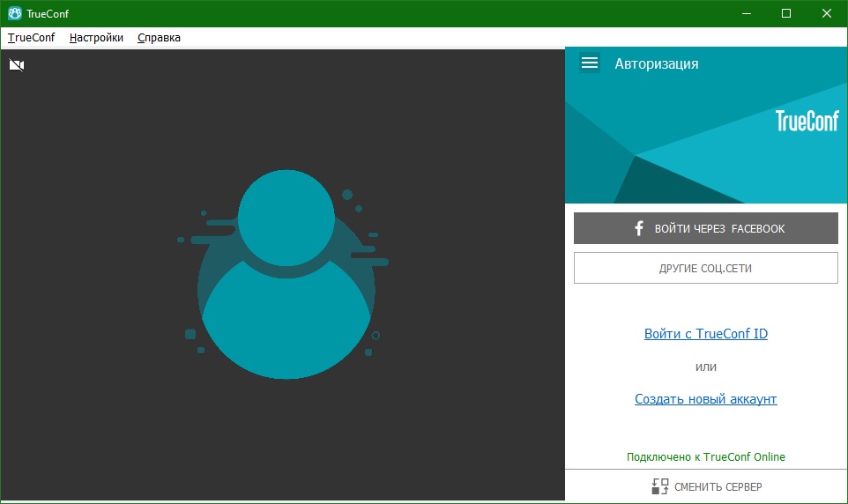
Task: Open the hamburger menu beside Авторизация
Action: (590, 63)
